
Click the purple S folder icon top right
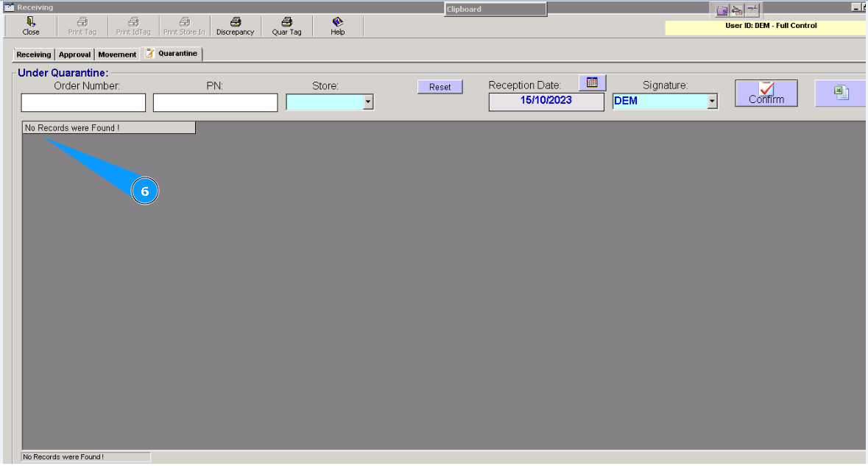coord(721,10)
